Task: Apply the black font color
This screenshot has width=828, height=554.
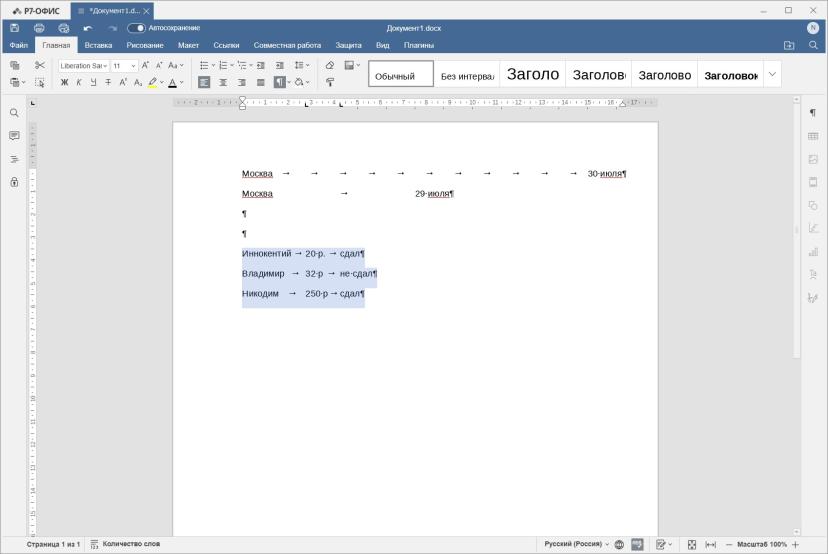Action: 172,82
